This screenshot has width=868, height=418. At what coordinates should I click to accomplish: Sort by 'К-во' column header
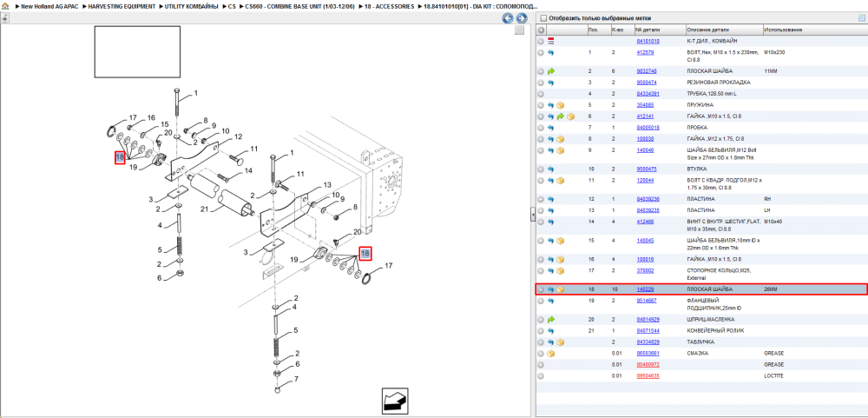(x=617, y=30)
